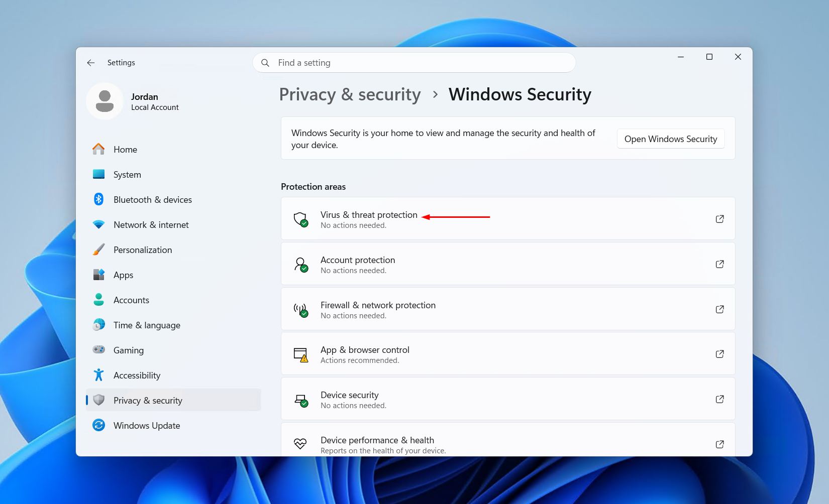829x504 pixels.
Task: Open Firewall & network protection entry
Action: tap(508, 309)
